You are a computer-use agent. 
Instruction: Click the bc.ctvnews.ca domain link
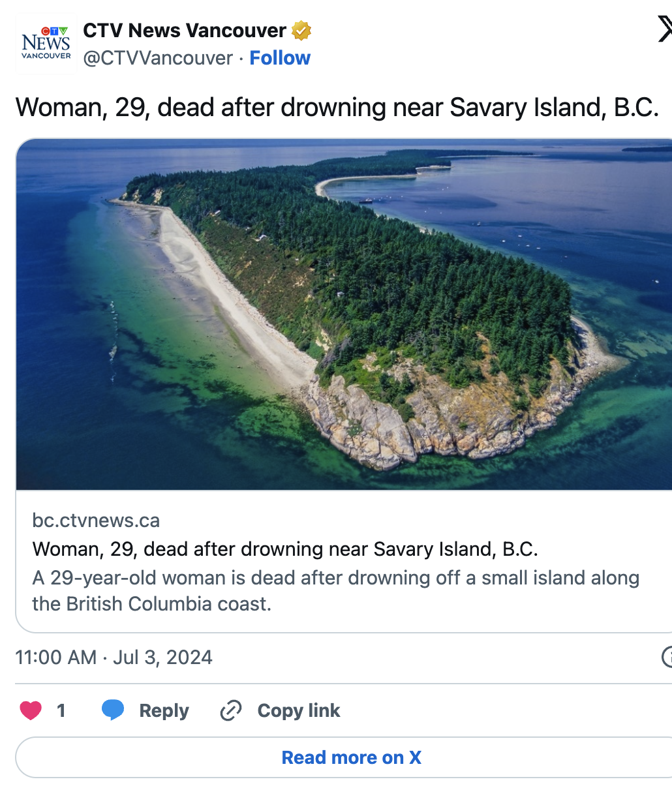[96, 521]
